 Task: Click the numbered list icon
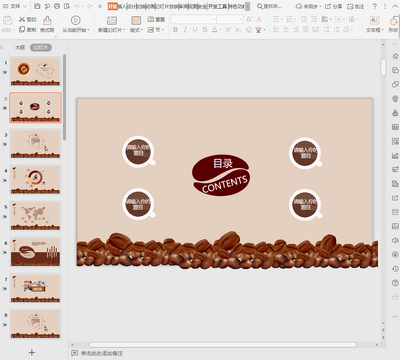coord(289,19)
